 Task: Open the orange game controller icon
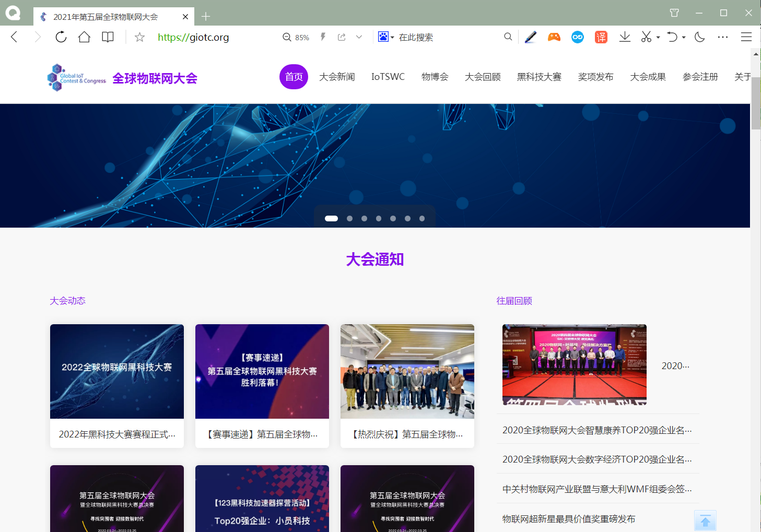(554, 37)
